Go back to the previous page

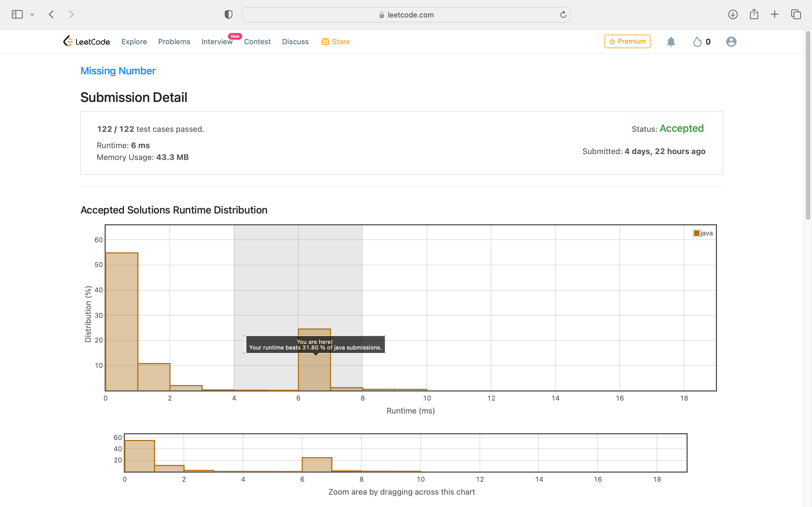51,14
